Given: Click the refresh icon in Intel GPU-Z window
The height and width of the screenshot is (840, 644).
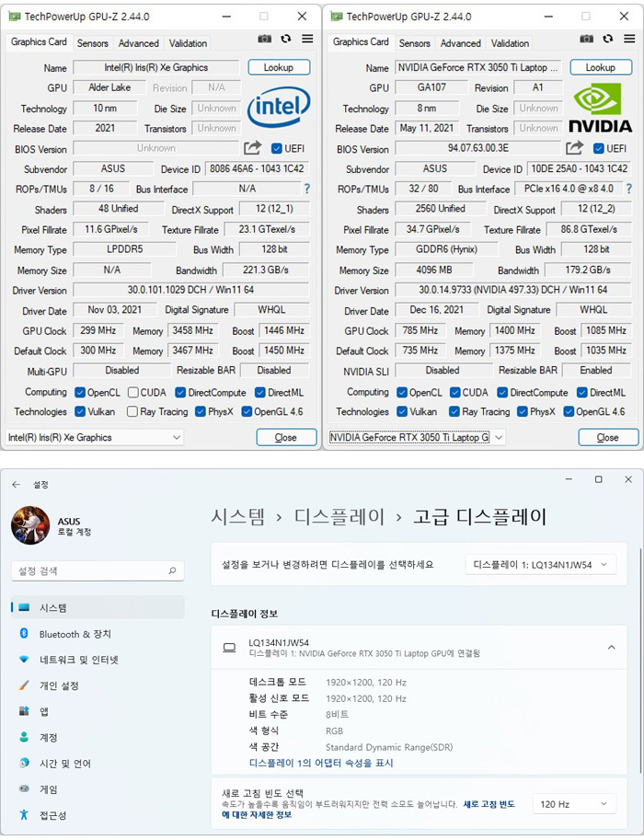Looking at the screenshot, I should tap(286, 39).
